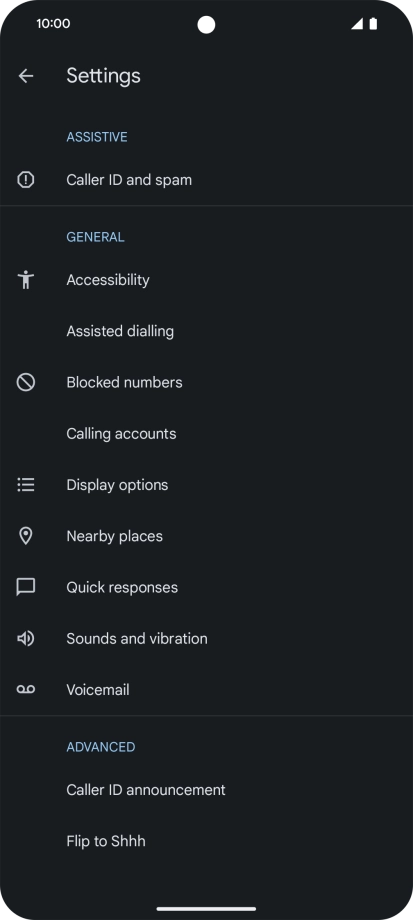This screenshot has width=413, height=920.
Task: Tap the Quick responses chat bubble icon
Action: [26, 587]
